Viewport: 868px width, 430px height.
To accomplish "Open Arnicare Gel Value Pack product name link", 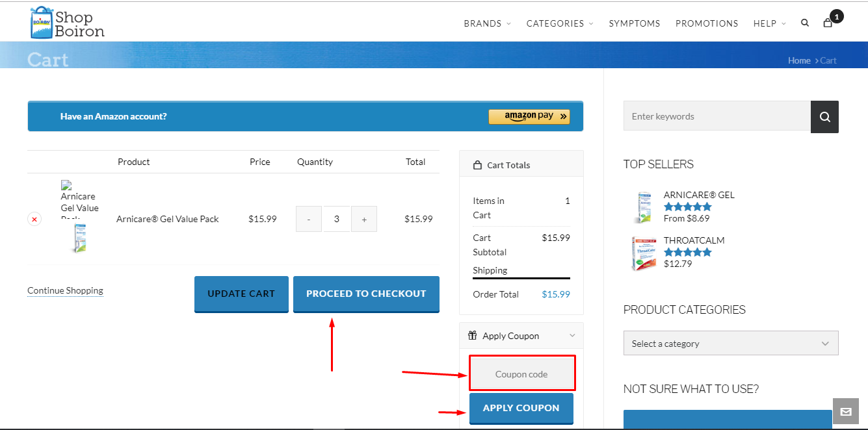I will [168, 219].
